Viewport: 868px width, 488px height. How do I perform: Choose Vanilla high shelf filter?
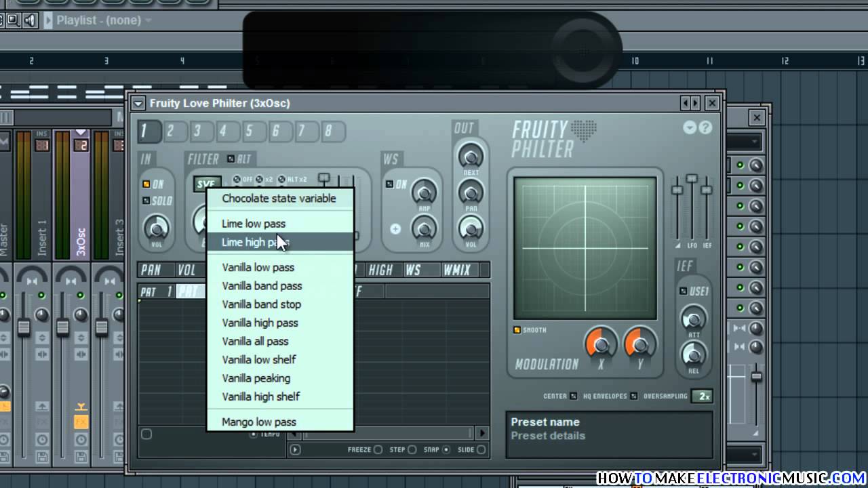[280, 396]
